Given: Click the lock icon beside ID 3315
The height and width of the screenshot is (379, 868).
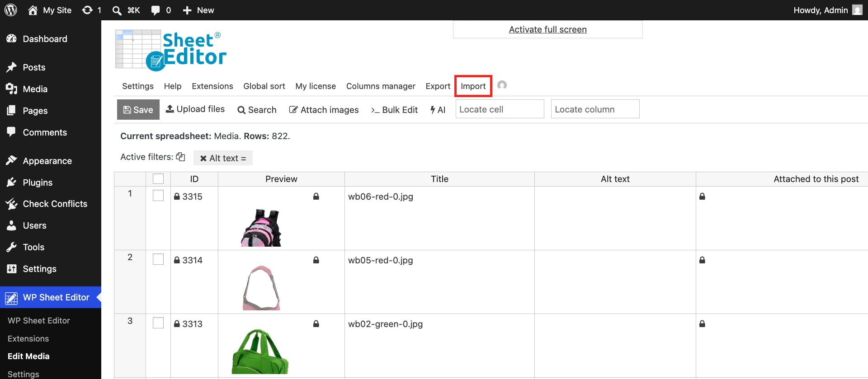Looking at the screenshot, I should point(177,197).
